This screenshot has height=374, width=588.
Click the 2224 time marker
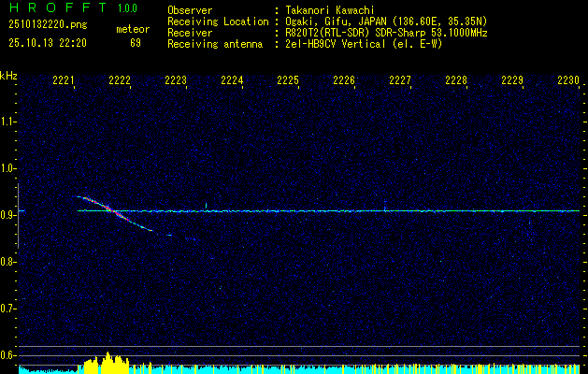(232, 81)
